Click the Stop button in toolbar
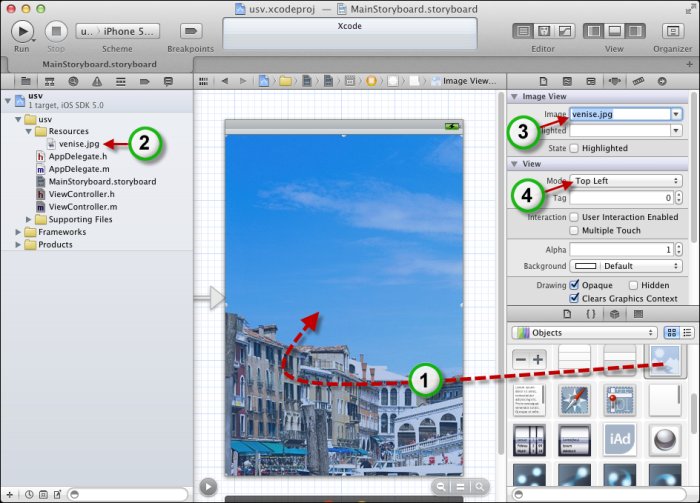 pyautogui.click(x=56, y=30)
